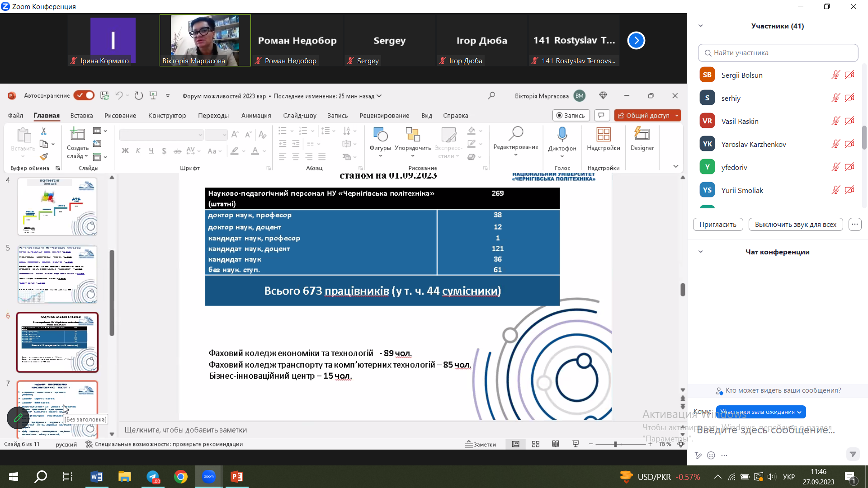Click the Shapes gallery icon
Viewport: 868px width, 488px height.
(x=380, y=135)
